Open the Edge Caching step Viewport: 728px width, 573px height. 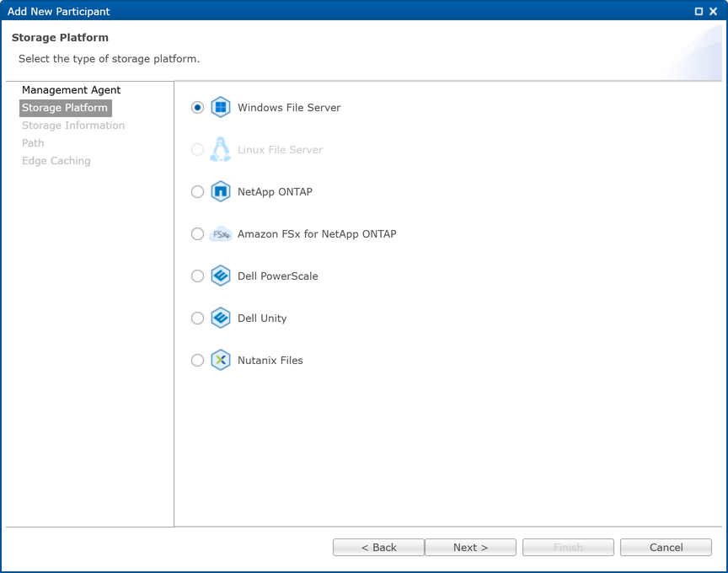pyautogui.click(x=56, y=161)
